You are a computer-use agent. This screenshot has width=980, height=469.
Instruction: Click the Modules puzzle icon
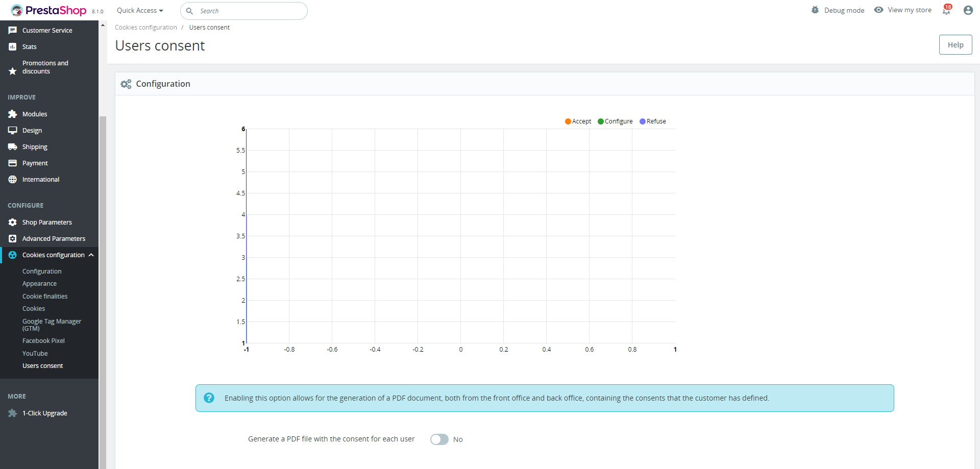click(13, 114)
